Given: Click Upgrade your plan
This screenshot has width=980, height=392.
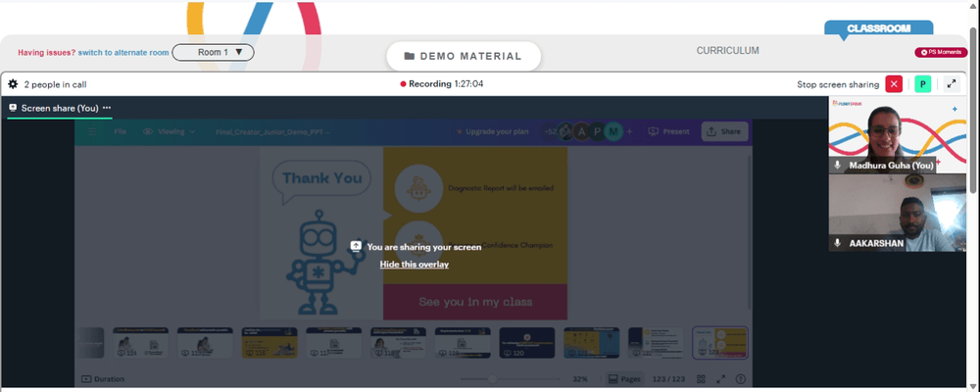Looking at the screenshot, I should 492,131.
